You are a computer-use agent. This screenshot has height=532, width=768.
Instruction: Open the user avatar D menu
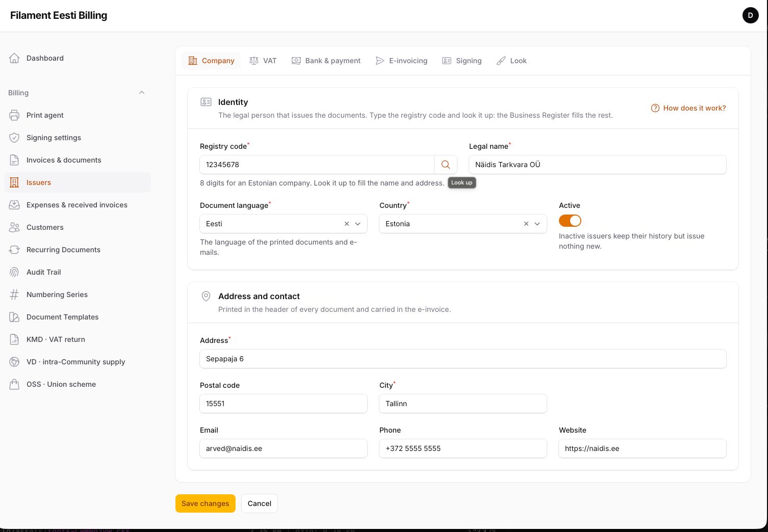tap(750, 15)
